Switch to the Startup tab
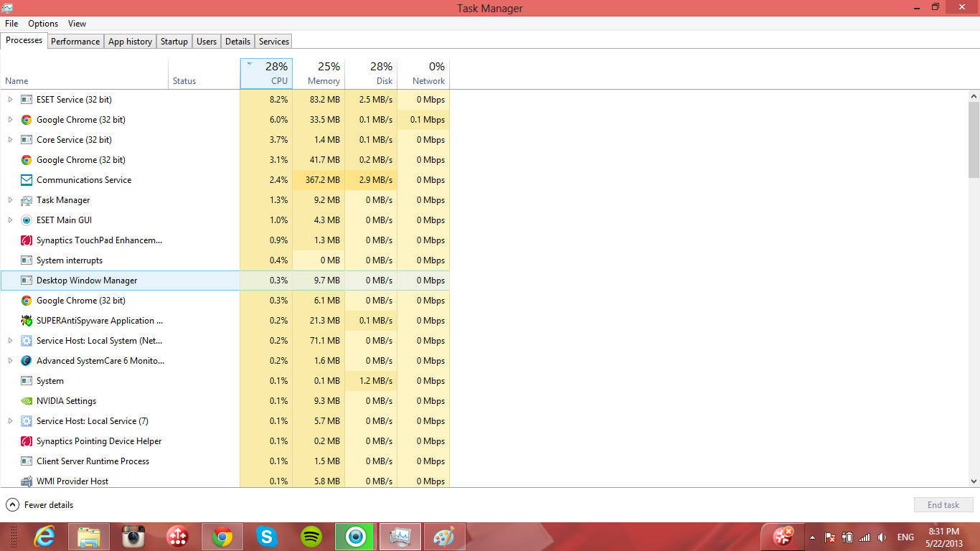 pyautogui.click(x=174, y=42)
